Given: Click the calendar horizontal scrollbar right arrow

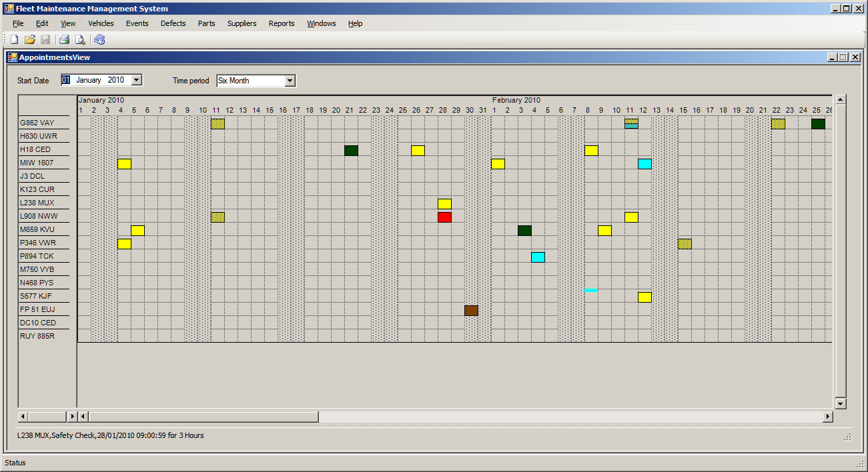Looking at the screenshot, I should pyautogui.click(x=828, y=417).
